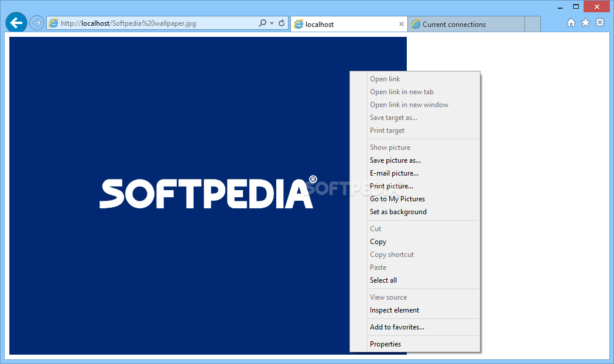Close the localhost tab

pyautogui.click(x=402, y=24)
